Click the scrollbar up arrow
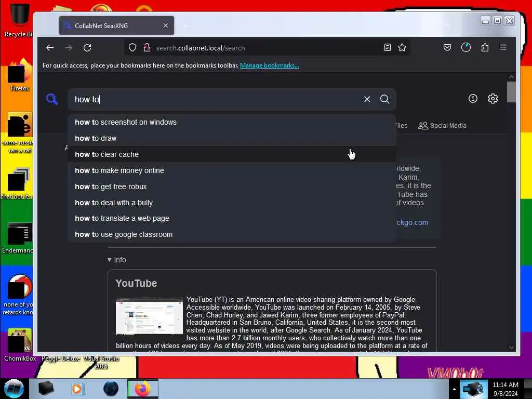 click(x=511, y=77)
